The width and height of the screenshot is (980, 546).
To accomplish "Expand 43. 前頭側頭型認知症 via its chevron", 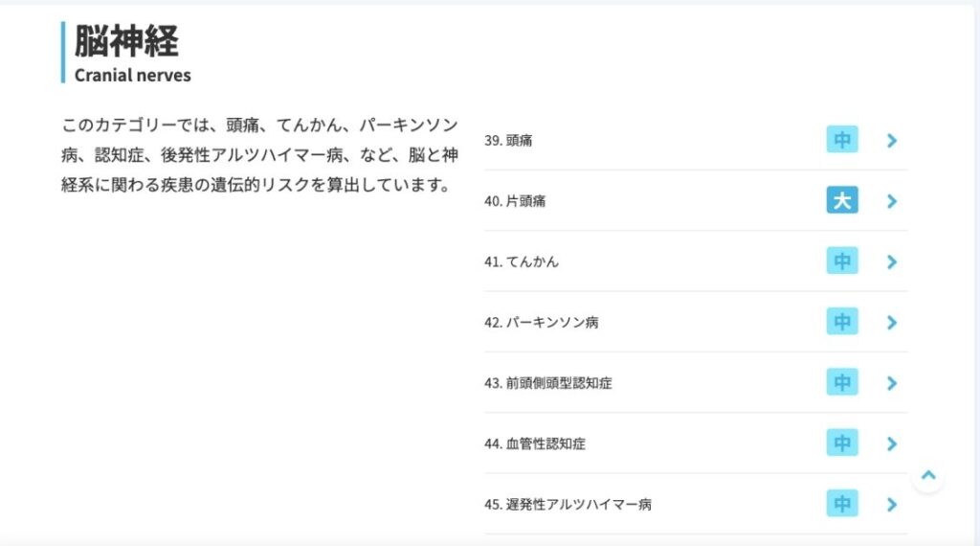I will 892,383.
